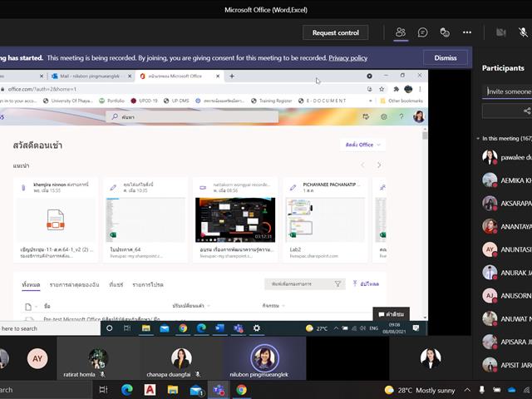Image resolution: width=532 pixels, height=399 pixels.
Task: Open the UPCD-19 bookmark
Action: click(144, 101)
